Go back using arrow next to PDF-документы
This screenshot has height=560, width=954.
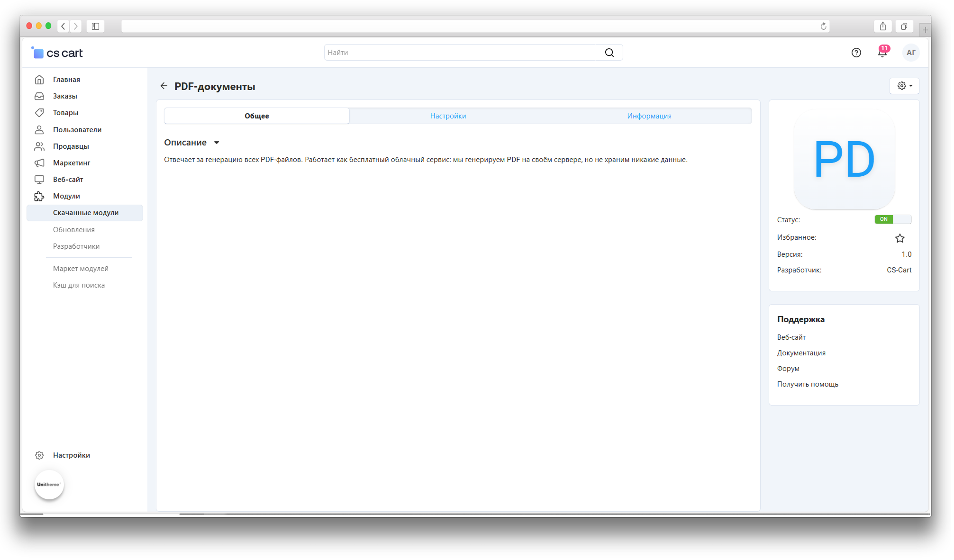pyautogui.click(x=164, y=86)
